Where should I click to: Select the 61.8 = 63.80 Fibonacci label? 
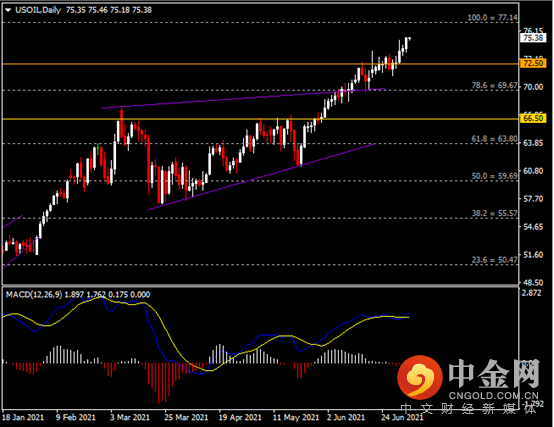click(494, 139)
